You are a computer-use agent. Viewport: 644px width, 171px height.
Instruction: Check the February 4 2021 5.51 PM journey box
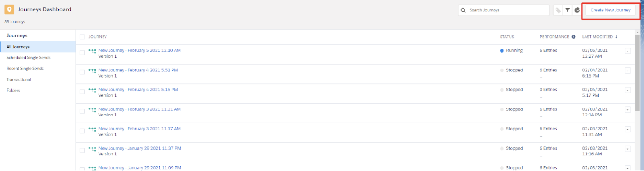tap(82, 72)
